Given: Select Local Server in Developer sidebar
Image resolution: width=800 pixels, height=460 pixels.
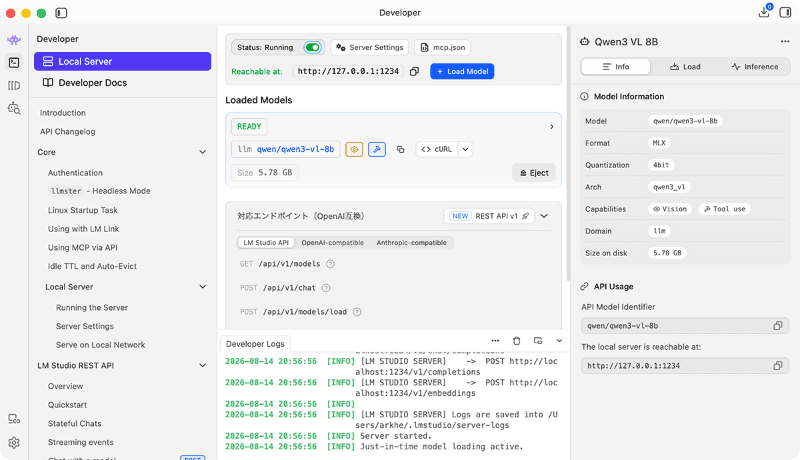Looking at the screenshot, I should [122, 61].
